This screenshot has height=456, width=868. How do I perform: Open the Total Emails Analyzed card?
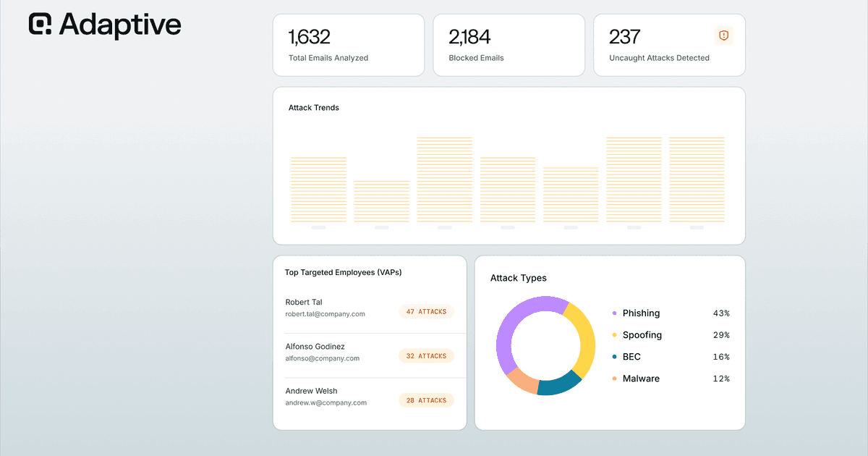click(x=349, y=45)
